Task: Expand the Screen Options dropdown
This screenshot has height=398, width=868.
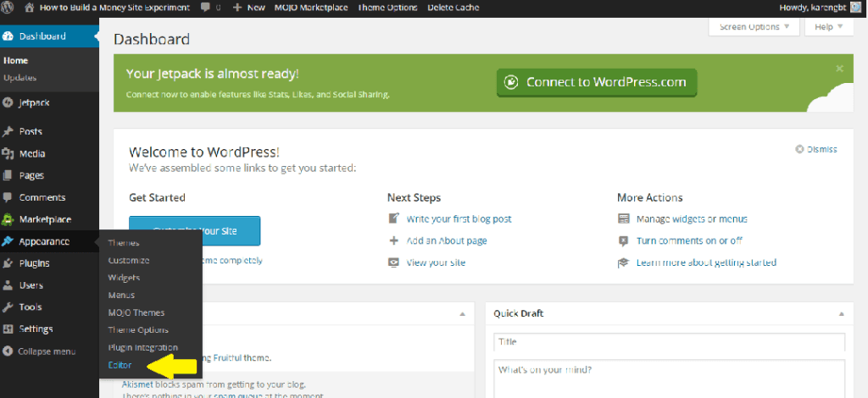Action: (754, 26)
